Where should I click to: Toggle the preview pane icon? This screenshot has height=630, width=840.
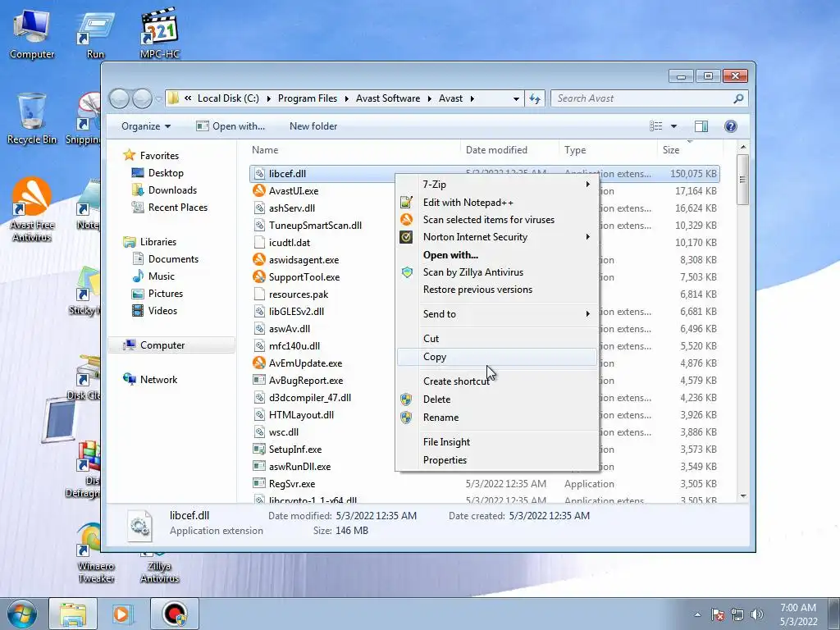[x=701, y=126]
